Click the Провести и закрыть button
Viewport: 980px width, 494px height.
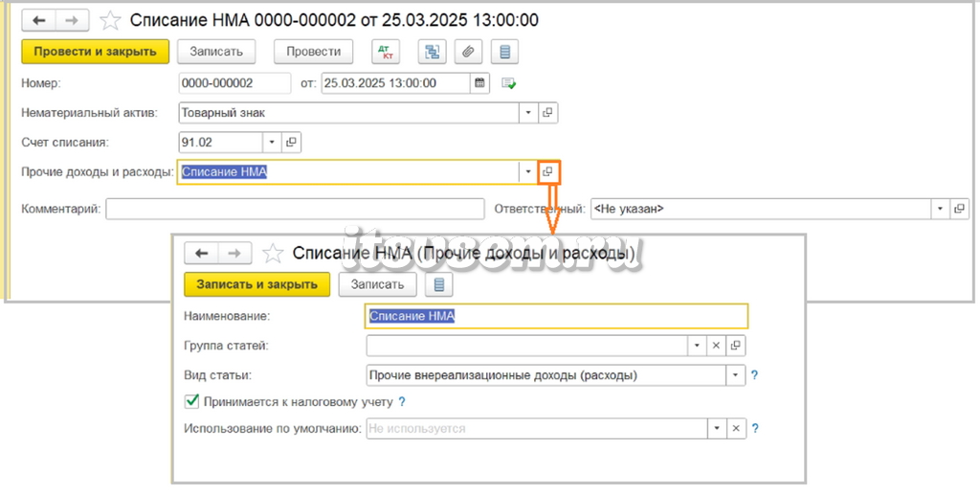point(95,52)
